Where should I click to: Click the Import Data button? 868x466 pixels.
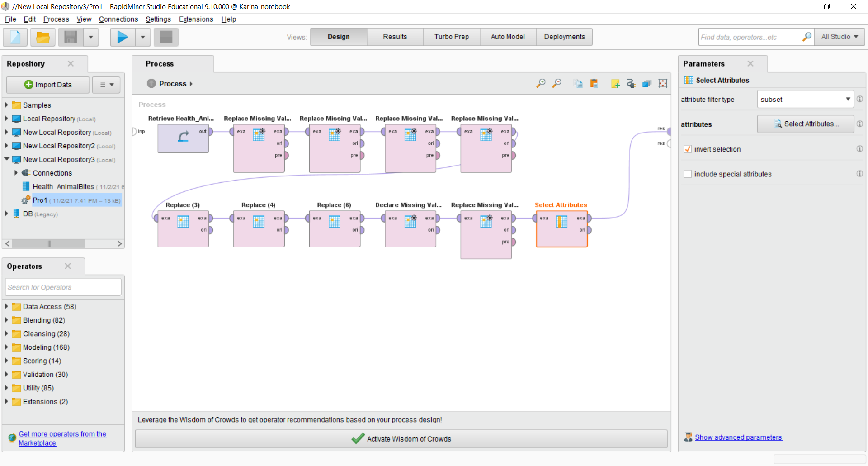[48, 85]
